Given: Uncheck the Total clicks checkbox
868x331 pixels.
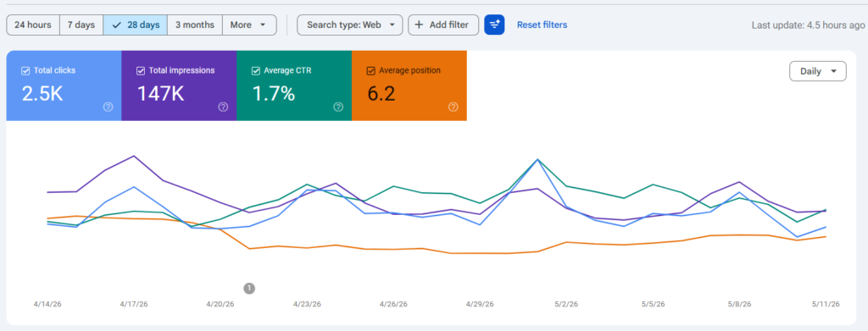Looking at the screenshot, I should (x=25, y=71).
